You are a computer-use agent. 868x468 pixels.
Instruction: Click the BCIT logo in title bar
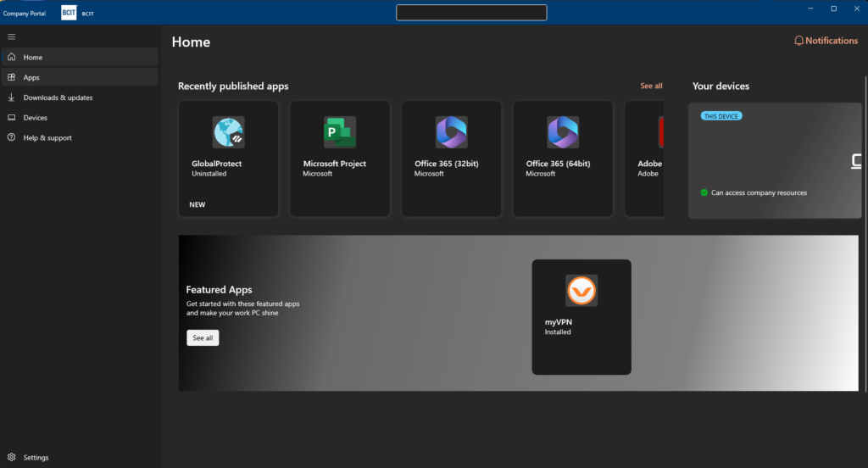point(69,13)
